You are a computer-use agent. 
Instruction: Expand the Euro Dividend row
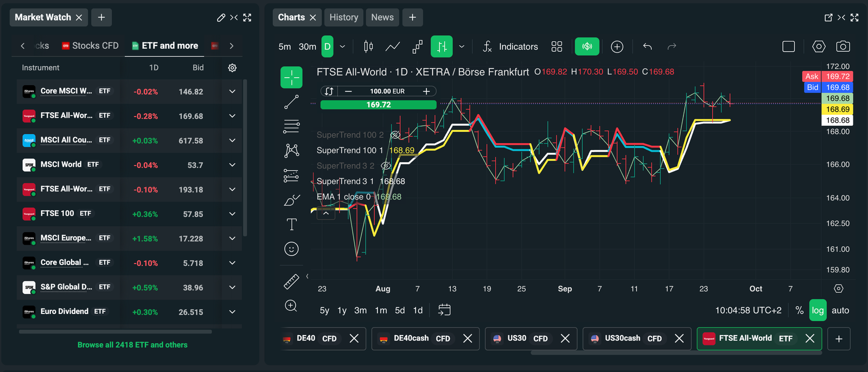pos(232,312)
